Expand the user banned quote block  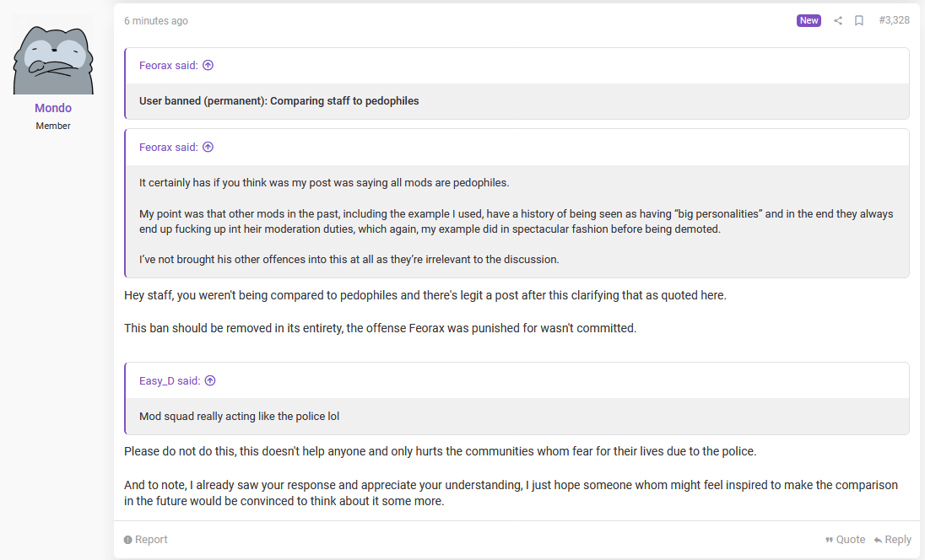point(517,101)
